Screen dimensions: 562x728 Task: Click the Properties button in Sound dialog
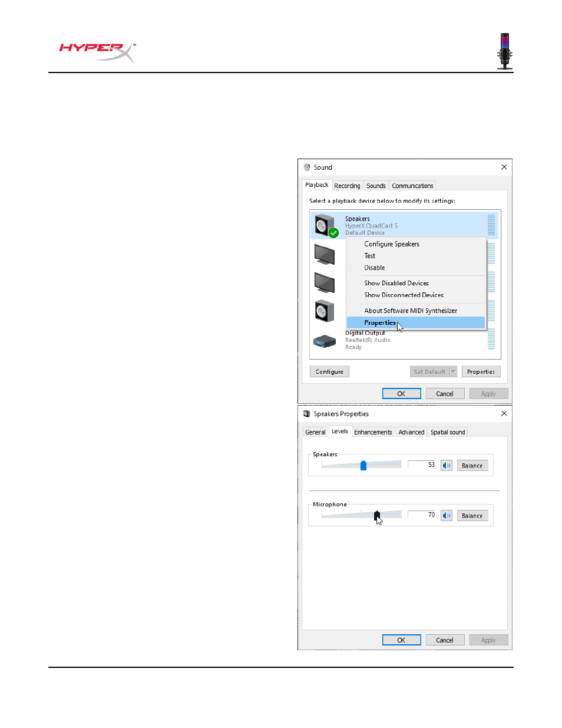point(481,372)
